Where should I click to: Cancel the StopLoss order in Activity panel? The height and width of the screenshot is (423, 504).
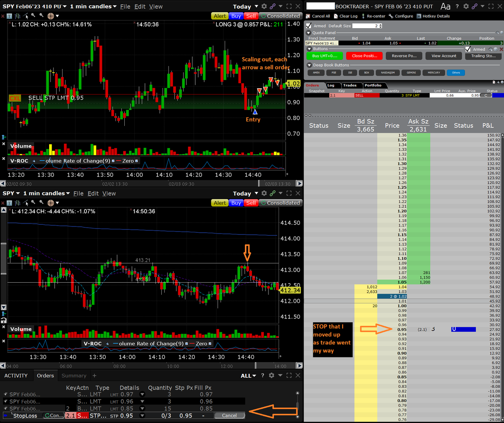coord(229,415)
